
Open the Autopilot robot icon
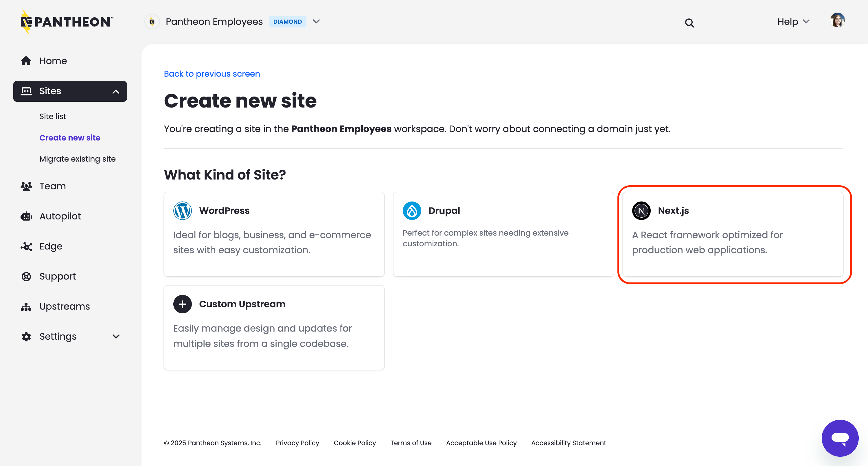[26, 216]
